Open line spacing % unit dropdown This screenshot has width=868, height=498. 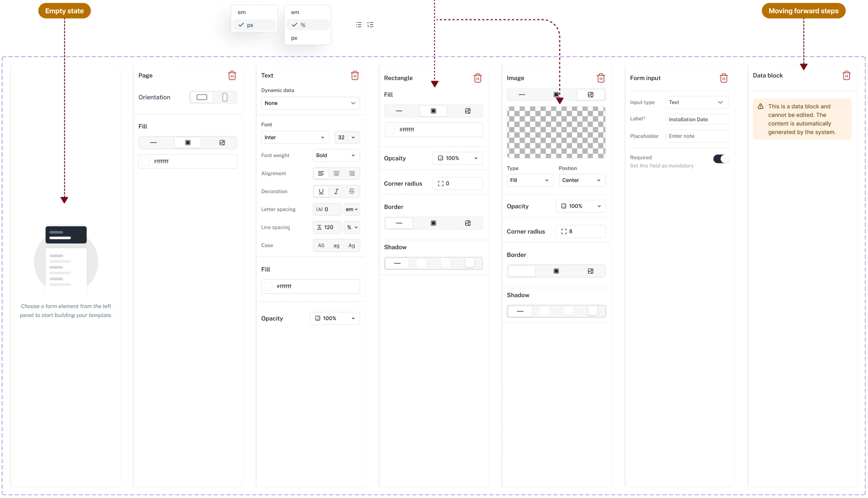pyautogui.click(x=352, y=227)
